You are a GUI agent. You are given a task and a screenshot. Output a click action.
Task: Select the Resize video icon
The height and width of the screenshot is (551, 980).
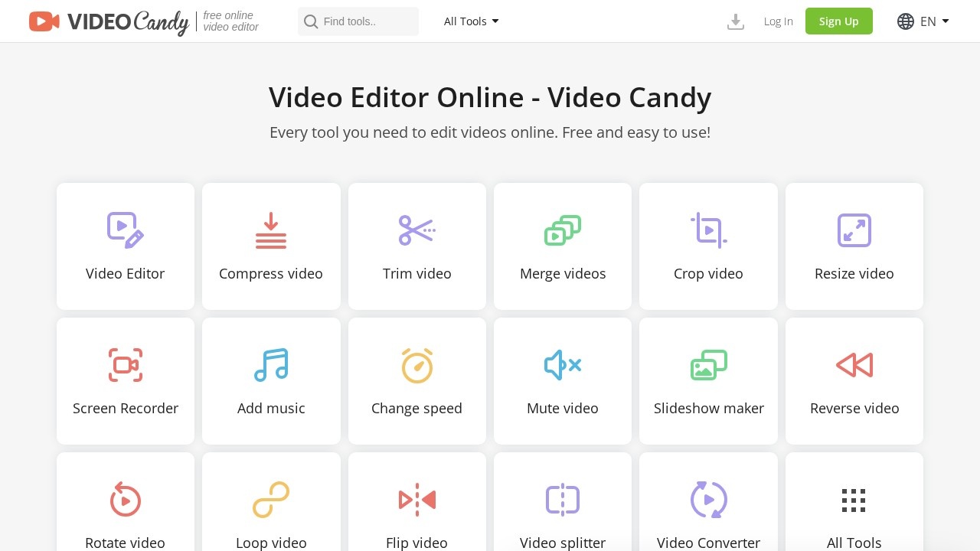tap(854, 230)
